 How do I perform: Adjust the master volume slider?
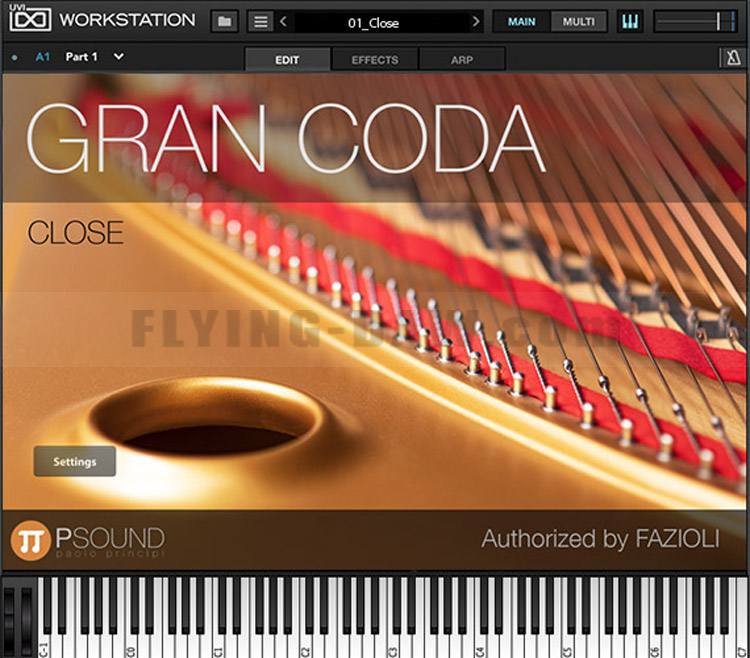click(695, 22)
